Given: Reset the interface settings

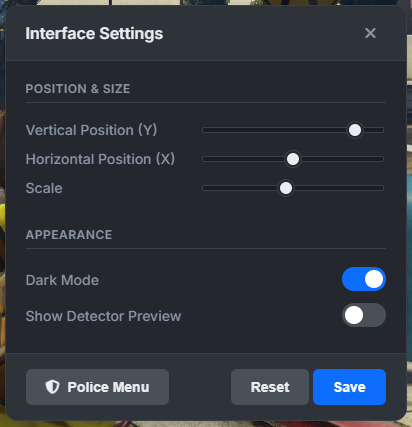Looking at the screenshot, I should coord(270,387).
